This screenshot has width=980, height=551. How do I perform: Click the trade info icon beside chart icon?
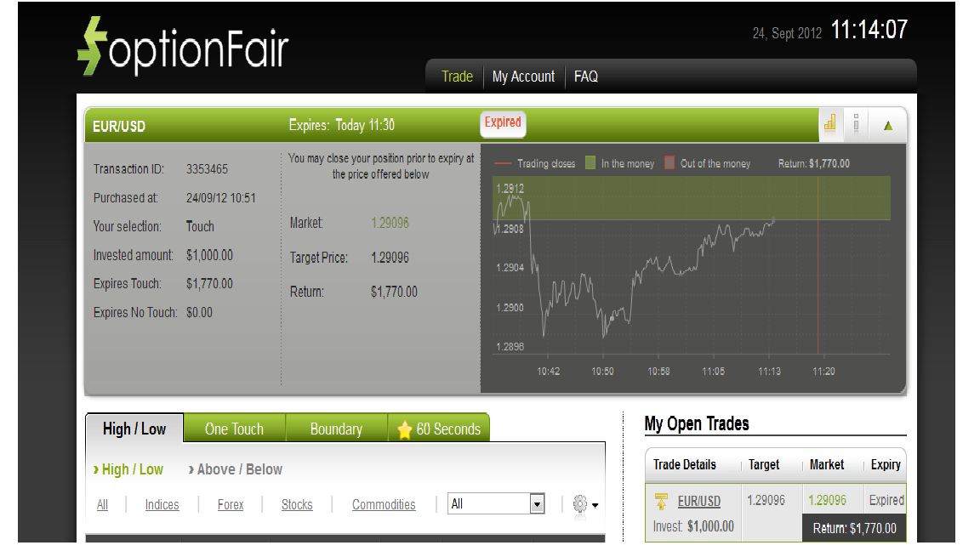click(x=857, y=124)
